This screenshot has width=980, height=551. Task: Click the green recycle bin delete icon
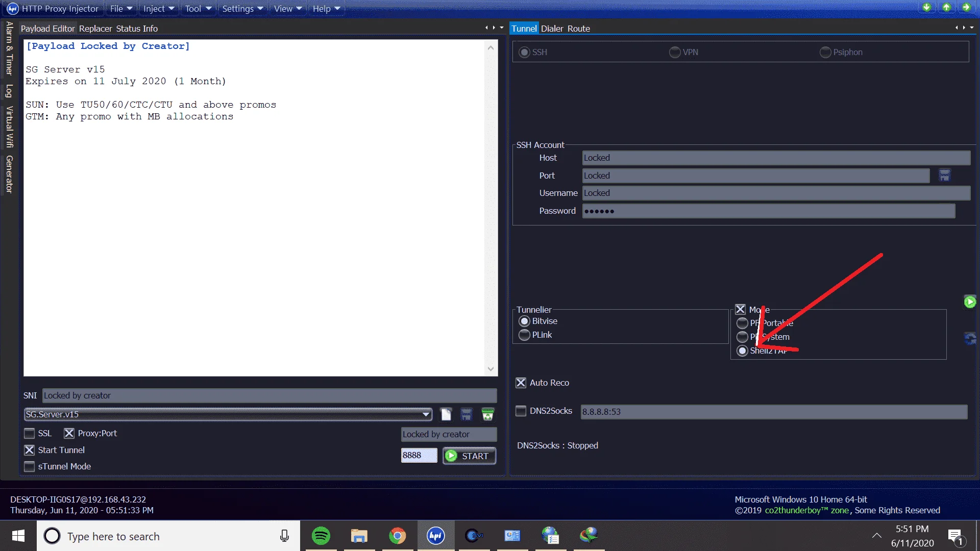(x=488, y=414)
